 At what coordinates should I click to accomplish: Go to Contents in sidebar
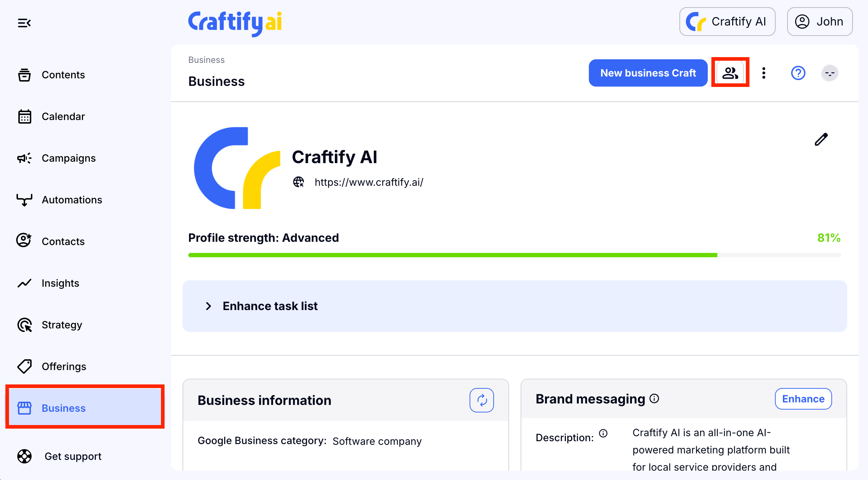tap(63, 75)
